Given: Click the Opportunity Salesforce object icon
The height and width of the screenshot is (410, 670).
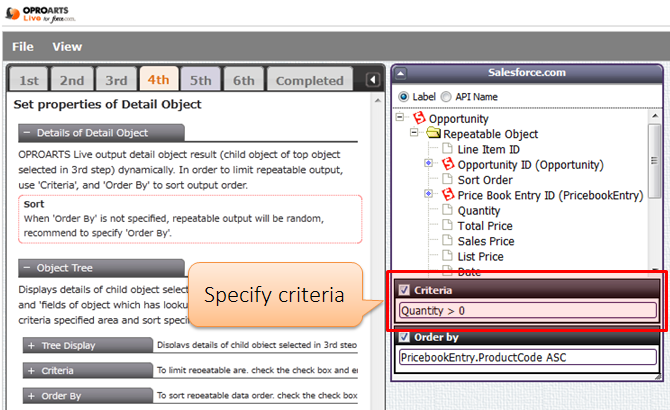Looking at the screenshot, I should coord(419,117).
